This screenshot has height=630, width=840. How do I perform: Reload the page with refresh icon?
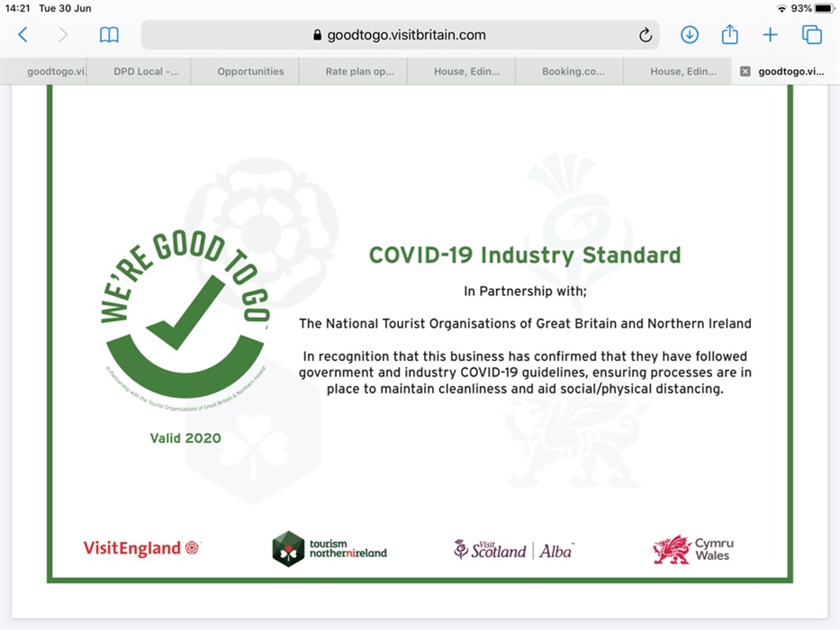click(x=645, y=35)
